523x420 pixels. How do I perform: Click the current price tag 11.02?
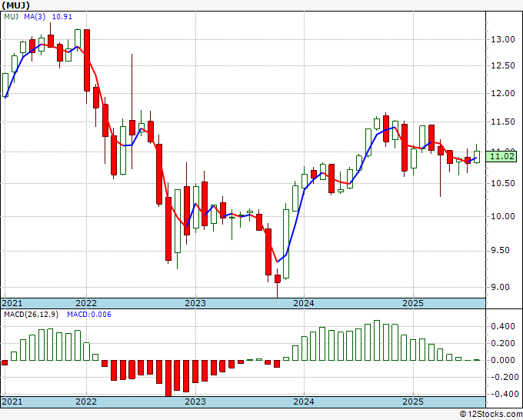pos(503,156)
